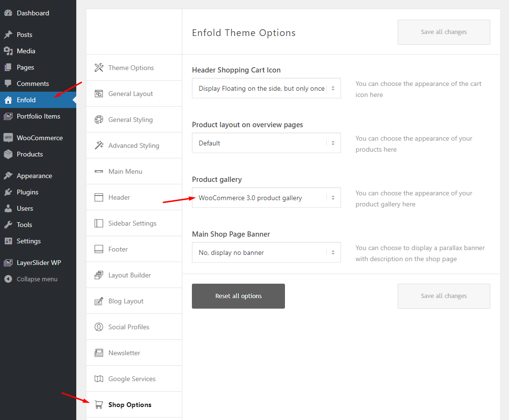This screenshot has width=509, height=420.
Task: Open Dashboard menu label
Action: [33, 13]
